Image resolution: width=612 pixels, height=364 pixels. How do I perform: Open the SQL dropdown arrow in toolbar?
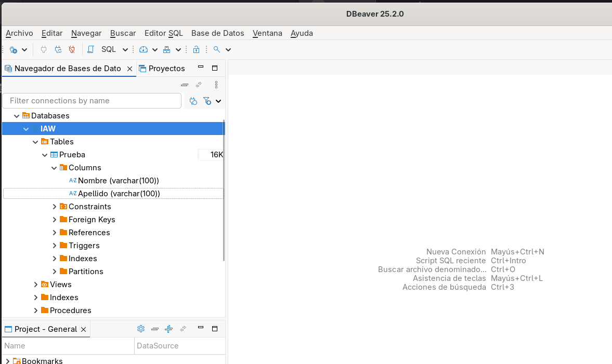click(125, 49)
